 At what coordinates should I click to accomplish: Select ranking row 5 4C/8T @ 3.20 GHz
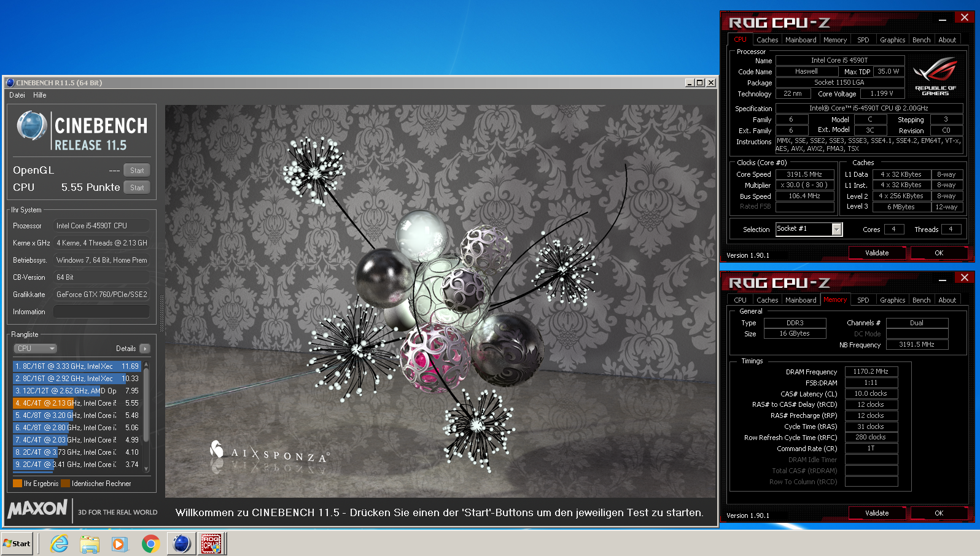[77, 415]
